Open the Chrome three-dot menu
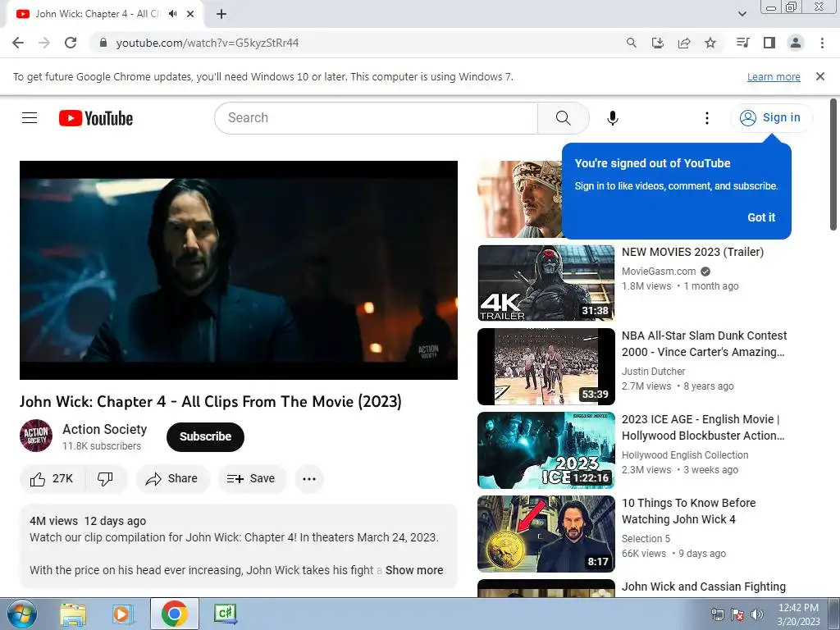The image size is (840, 630). [822, 43]
